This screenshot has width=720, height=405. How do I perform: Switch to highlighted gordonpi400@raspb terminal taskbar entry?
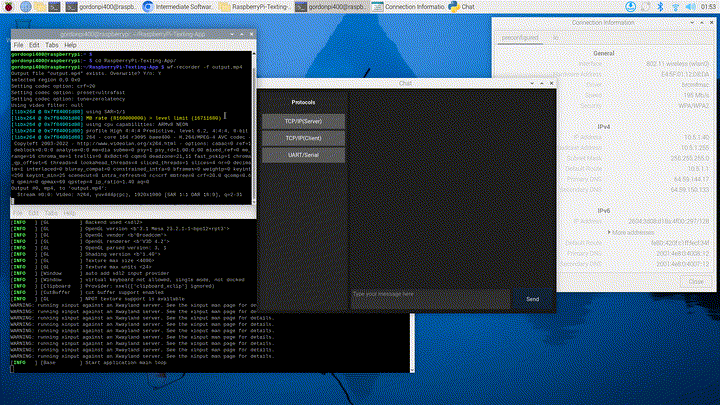pyautogui.click(x=330, y=6)
